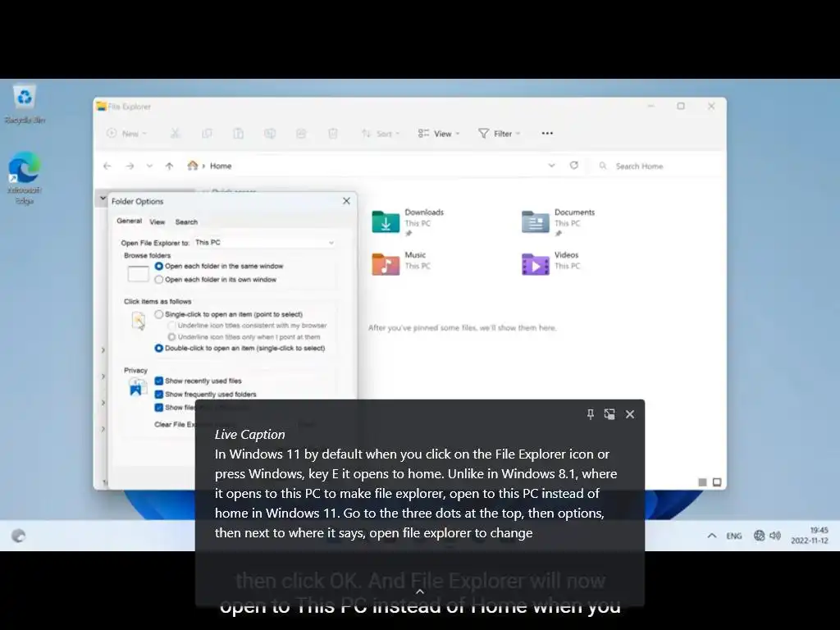Switch to details view icon at bottom right
The height and width of the screenshot is (630, 840).
click(702, 482)
